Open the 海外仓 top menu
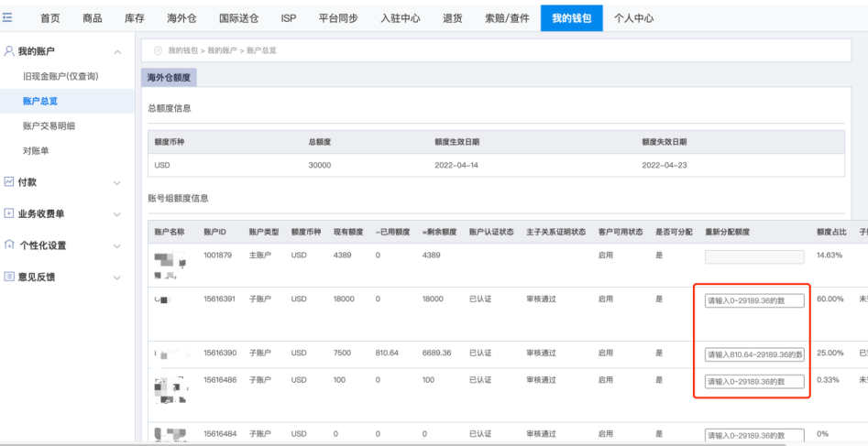 [181, 18]
